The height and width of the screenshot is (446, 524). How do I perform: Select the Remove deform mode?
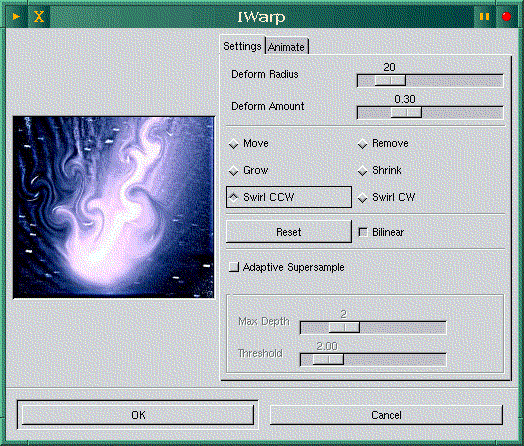[x=383, y=144]
